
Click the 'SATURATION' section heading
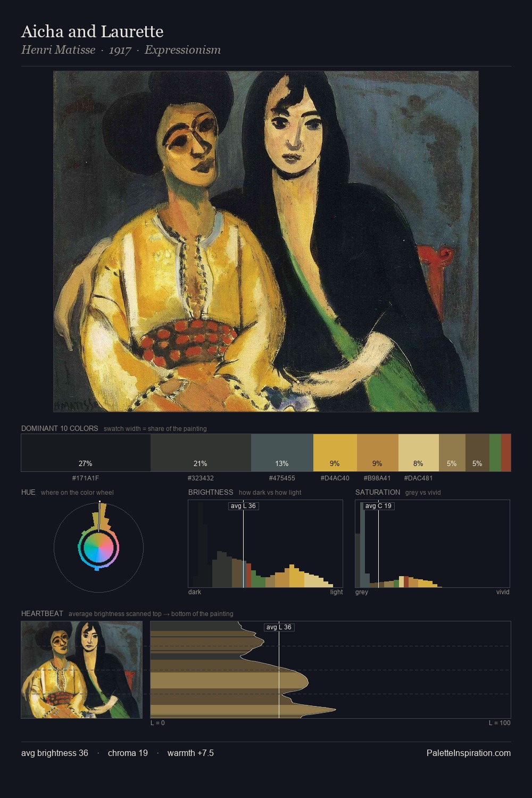click(378, 492)
